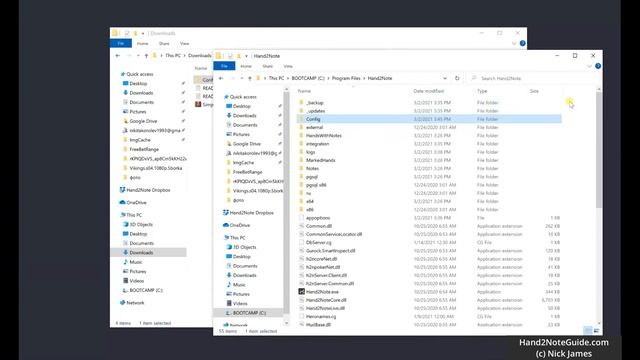This screenshot has height=360, width=640.
Task: Select the Config folder icon in Hand2Note window
Action: [x=301, y=119]
